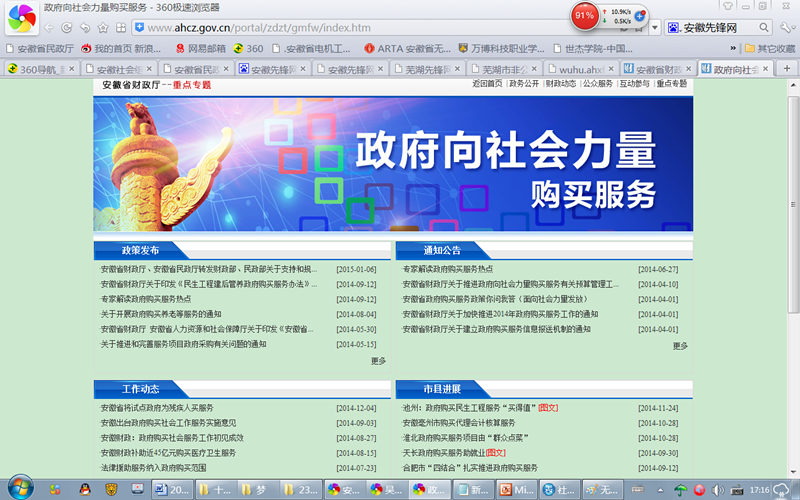Click the browser back arrow button
Screen dimensions: 800x500
[50, 27]
